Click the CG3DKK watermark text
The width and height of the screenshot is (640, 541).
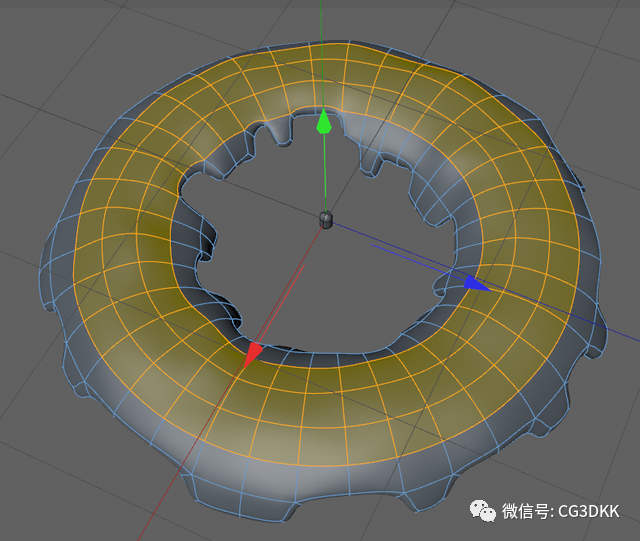pos(588,511)
